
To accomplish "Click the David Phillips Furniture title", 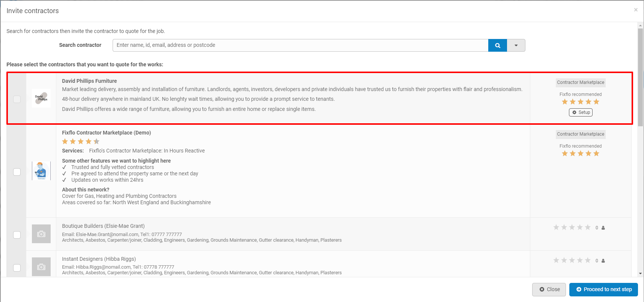I will point(89,81).
